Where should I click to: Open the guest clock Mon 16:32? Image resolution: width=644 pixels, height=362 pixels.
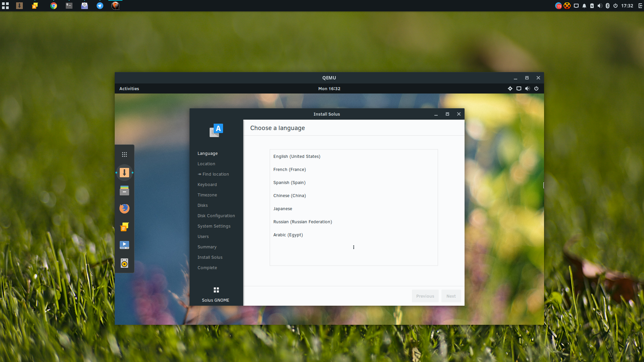[329, 88]
